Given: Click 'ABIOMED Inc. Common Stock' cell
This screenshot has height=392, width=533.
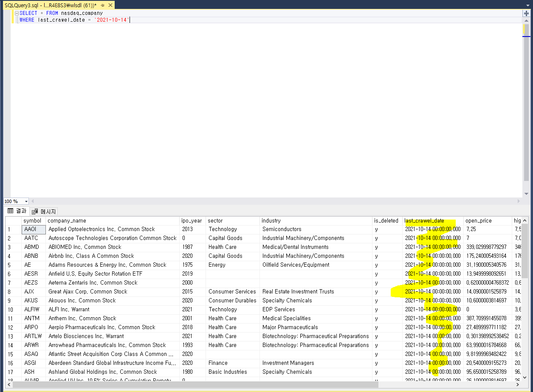Looking at the screenshot, I should (113, 247).
